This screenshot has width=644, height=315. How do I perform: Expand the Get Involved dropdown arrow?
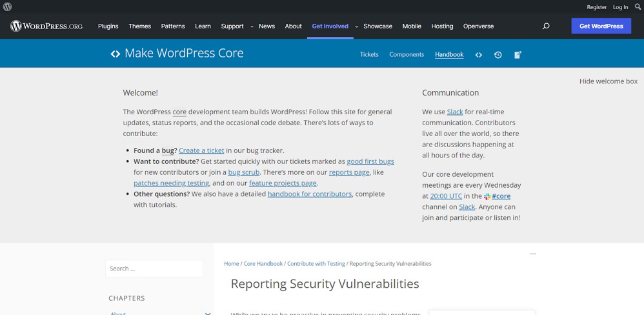pos(356,27)
